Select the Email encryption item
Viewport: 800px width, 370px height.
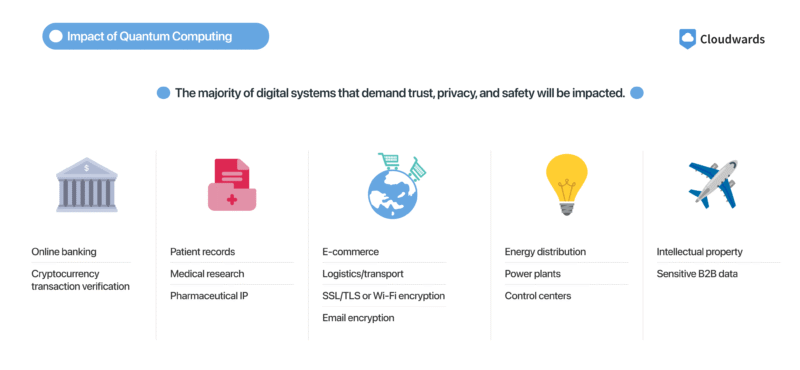(358, 317)
